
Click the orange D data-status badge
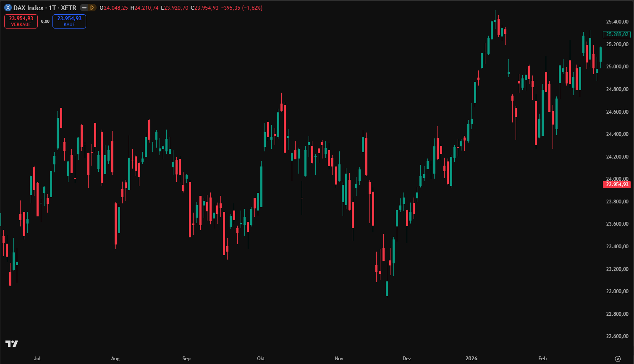(92, 8)
